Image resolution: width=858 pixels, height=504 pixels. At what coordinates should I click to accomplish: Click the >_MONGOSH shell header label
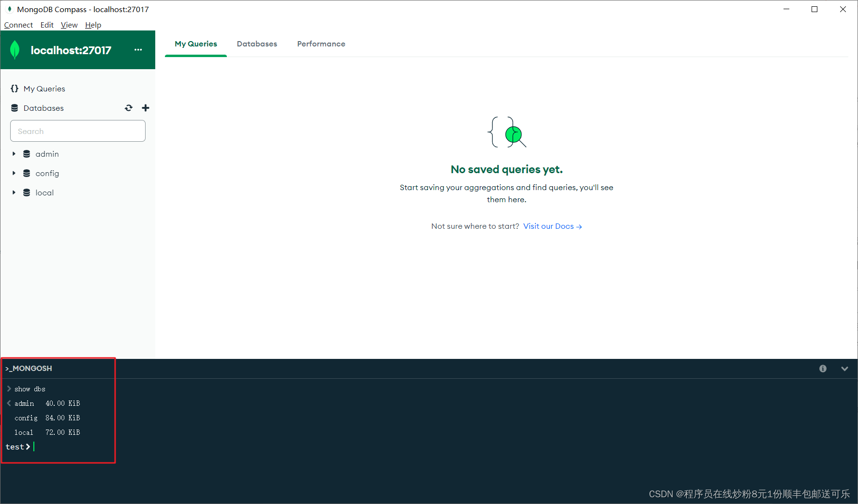point(29,369)
